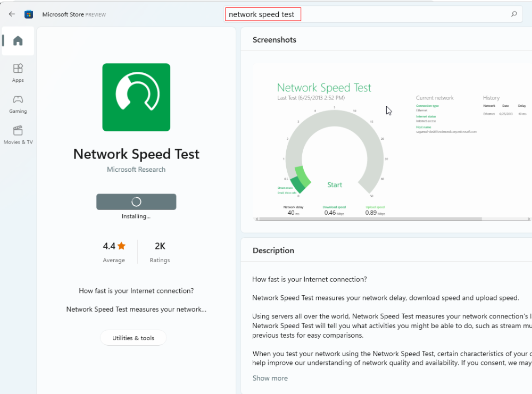Click the paragraph starting 'Using servers all over'
The width and height of the screenshot is (532, 394).
point(392,325)
